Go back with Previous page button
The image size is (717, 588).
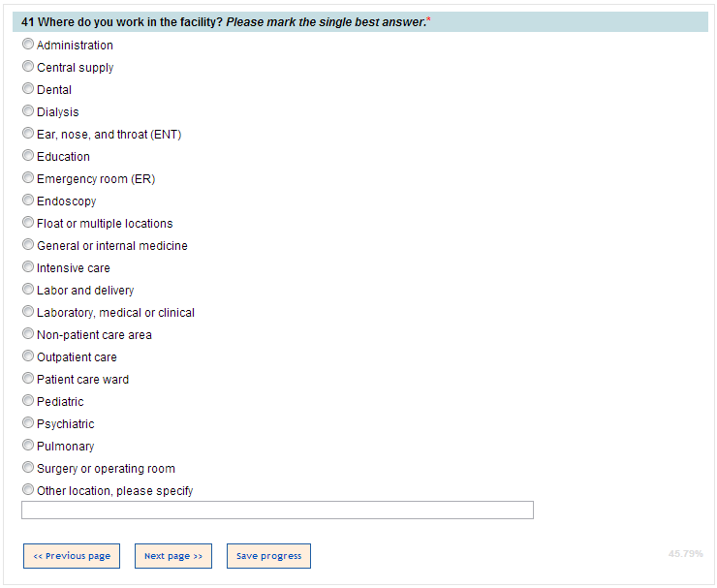pyautogui.click(x=72, y=556)
